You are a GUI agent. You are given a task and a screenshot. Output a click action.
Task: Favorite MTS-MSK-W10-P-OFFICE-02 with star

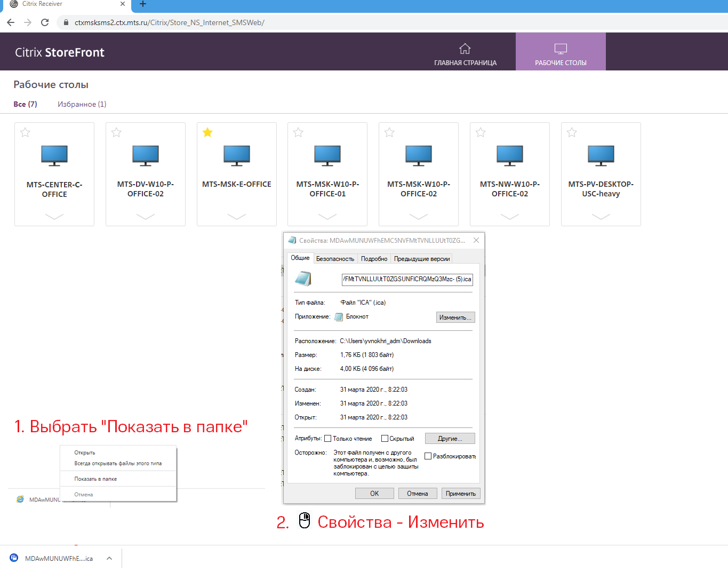coord(389,132)
